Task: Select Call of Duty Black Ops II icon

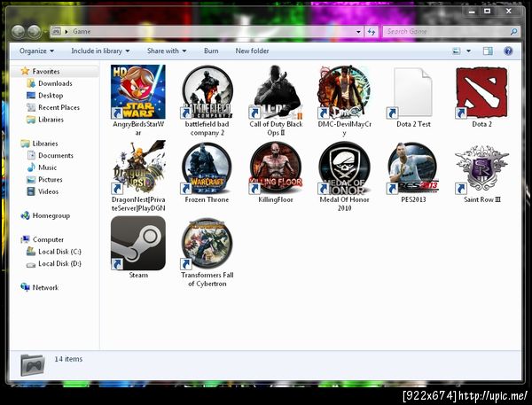Action: pyautogui.click(x=276, y=91)
